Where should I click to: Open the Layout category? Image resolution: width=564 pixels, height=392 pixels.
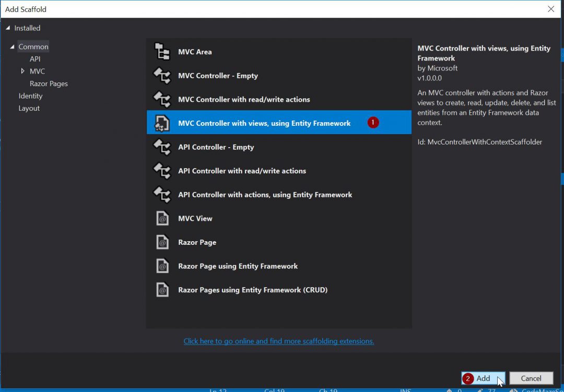29,109
